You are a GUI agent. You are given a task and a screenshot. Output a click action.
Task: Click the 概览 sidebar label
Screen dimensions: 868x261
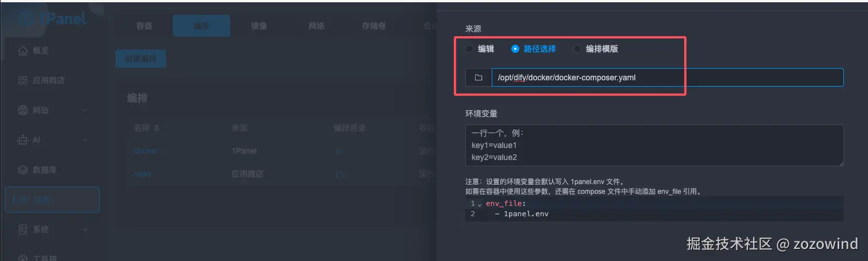41,50
